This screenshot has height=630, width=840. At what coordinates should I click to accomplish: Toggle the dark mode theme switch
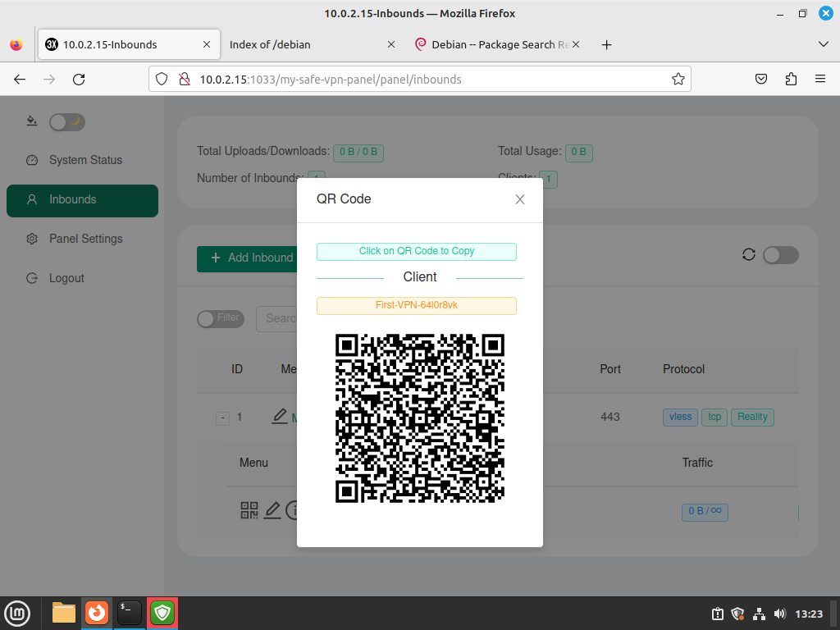tap(67, 122)
